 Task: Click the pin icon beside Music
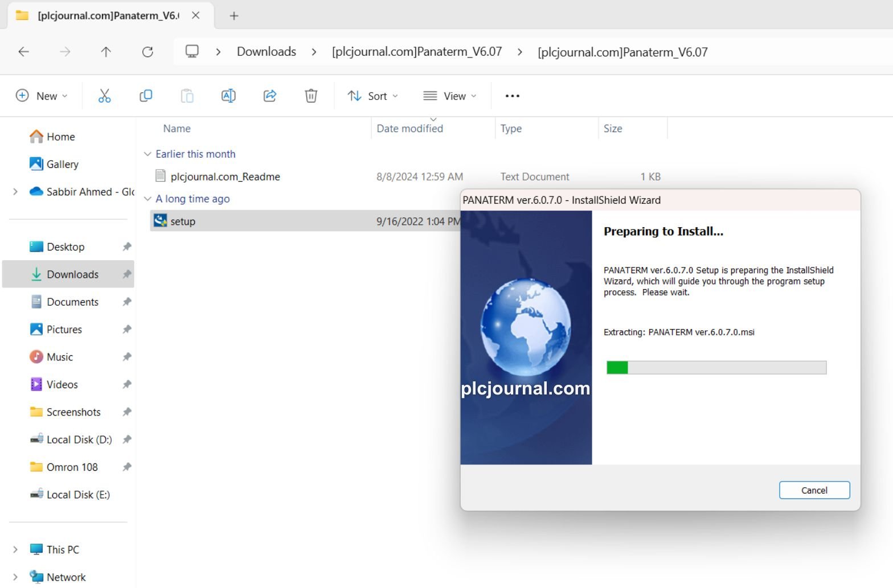pyautogui.click(x=126, y=357)
